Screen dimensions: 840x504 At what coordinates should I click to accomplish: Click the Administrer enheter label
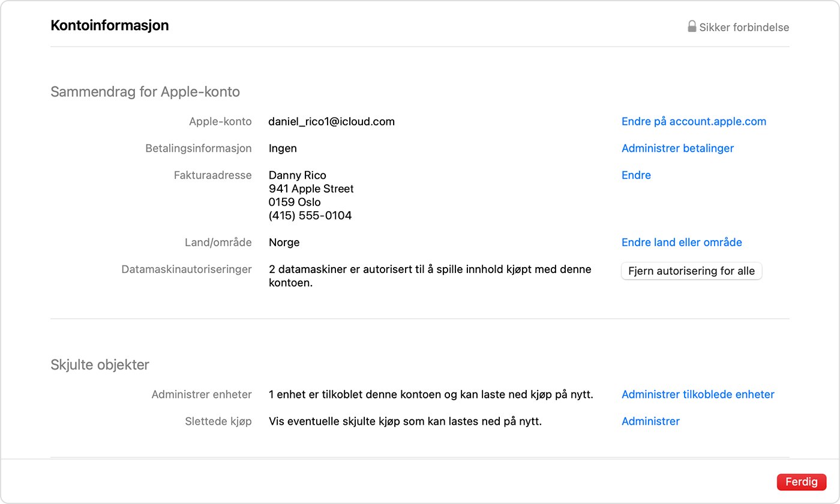point(202,395)
